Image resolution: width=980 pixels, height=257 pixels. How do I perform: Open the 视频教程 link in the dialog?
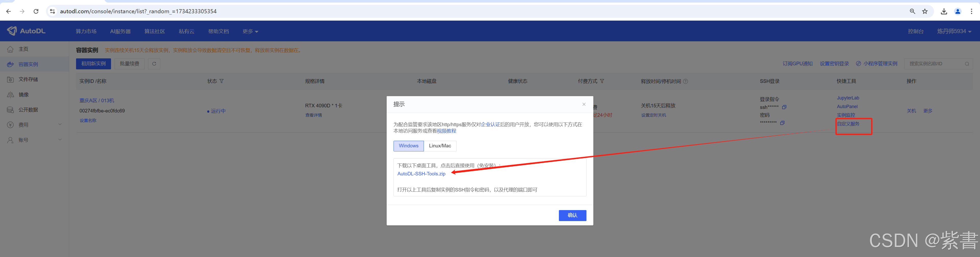point(446,131)
